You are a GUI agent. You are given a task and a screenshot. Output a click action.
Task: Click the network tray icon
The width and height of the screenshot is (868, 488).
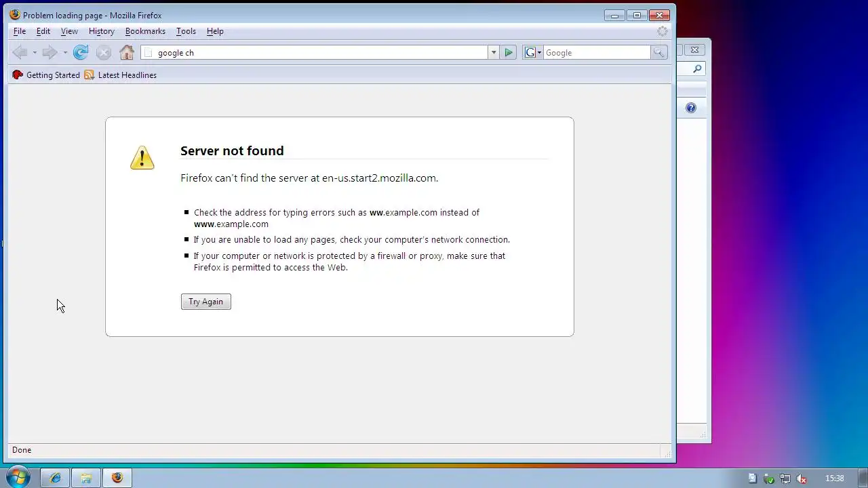coord(785,479)
